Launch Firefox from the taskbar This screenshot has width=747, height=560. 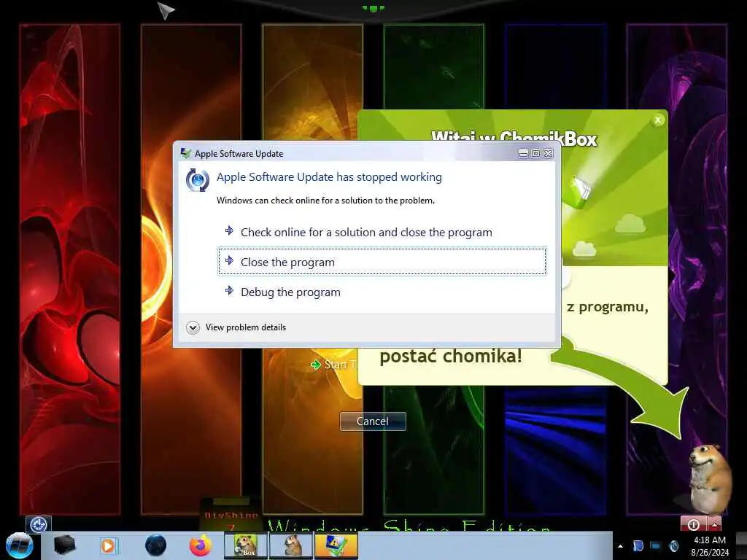201,545
